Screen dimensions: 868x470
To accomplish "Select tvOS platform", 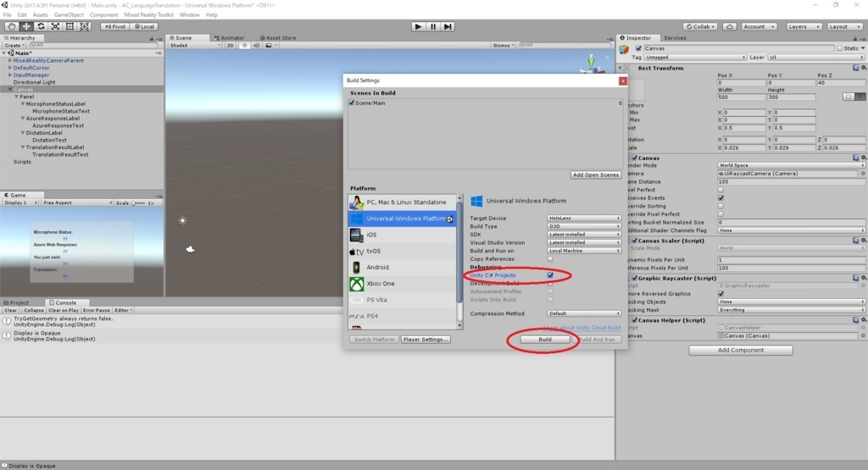I will (x=402, y=251).
